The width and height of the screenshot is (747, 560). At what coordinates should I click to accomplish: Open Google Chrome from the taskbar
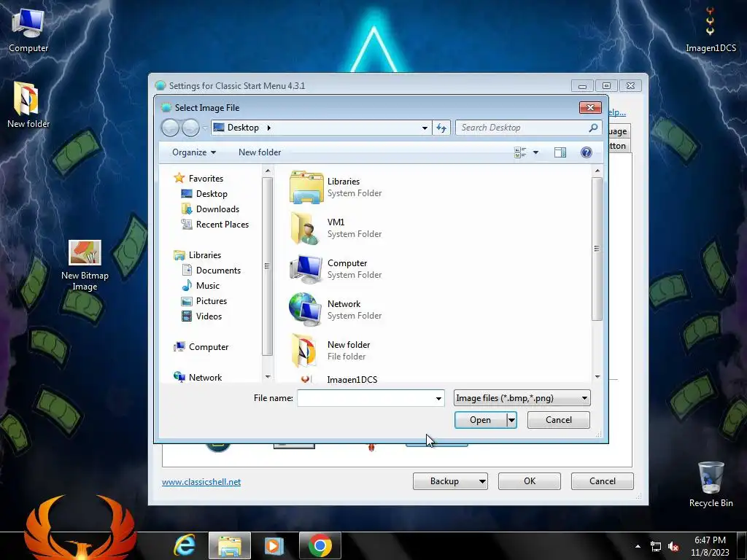click(320, 545)
